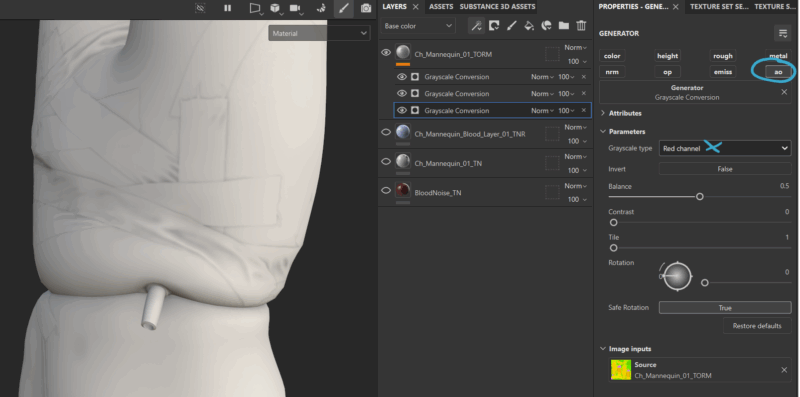The image size is (800, 397).
Task: Click the add folder icon in Layers
Action: (x=564, y=26)
